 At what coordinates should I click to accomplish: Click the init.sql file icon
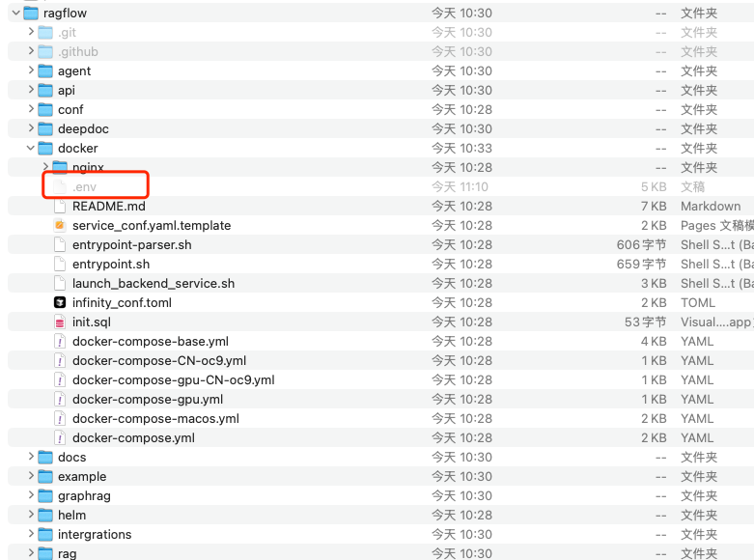point(60,322)
